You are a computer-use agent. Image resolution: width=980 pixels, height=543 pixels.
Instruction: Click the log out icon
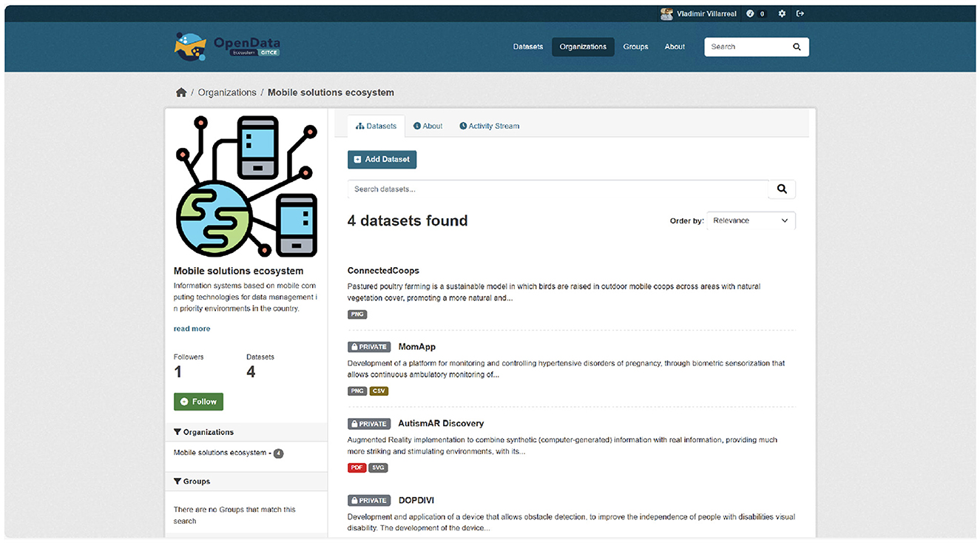[x=800, y=13]
